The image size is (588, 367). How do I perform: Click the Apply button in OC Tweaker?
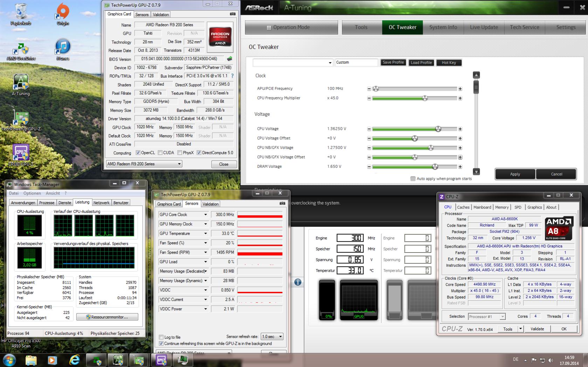[x=515, y=174]
